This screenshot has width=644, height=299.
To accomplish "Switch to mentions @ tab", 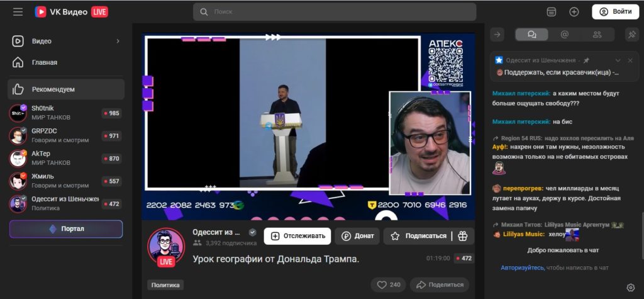I will tap(564, 35).
